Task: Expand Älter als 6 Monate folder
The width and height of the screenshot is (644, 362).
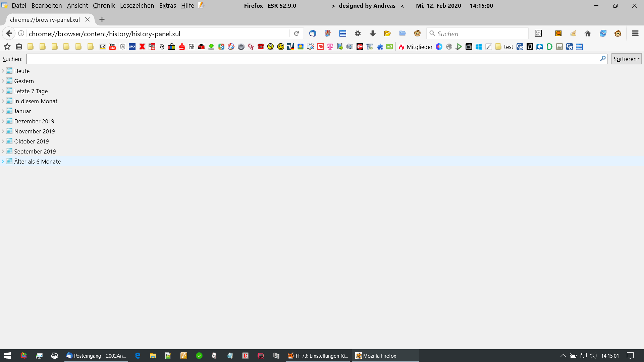Action: [3, 162]
